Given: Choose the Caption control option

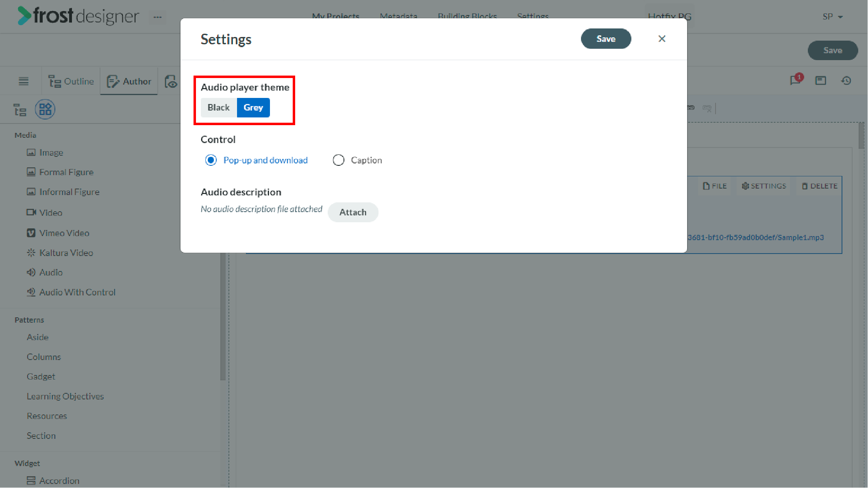Looking at the screenshot, I should (x=357, y=160).
